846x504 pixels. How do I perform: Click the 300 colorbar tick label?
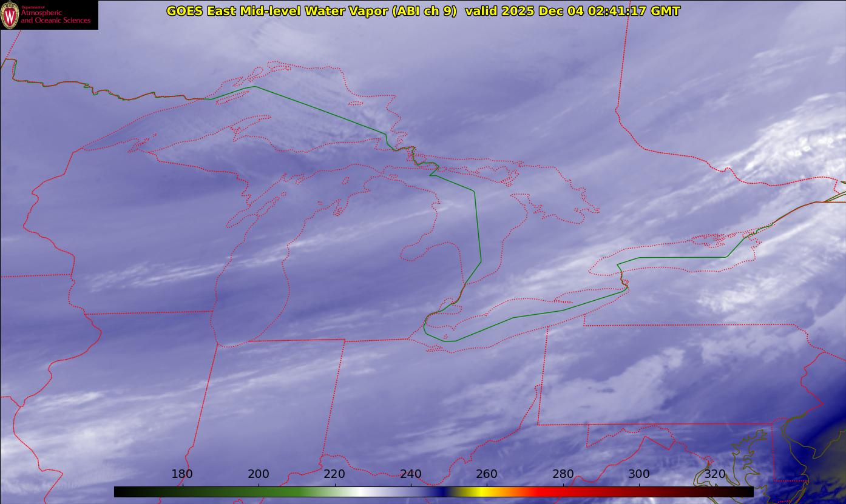click(639, 474)
